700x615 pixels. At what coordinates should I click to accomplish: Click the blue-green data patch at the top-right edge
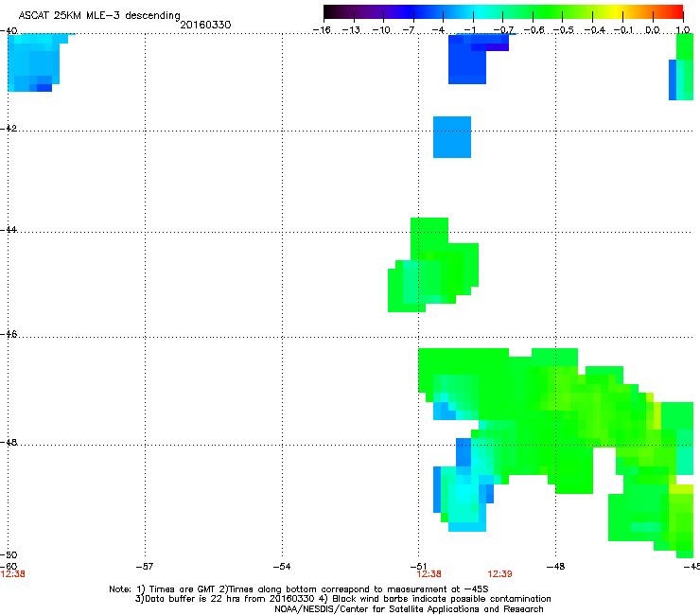click(x=681, y=67)
